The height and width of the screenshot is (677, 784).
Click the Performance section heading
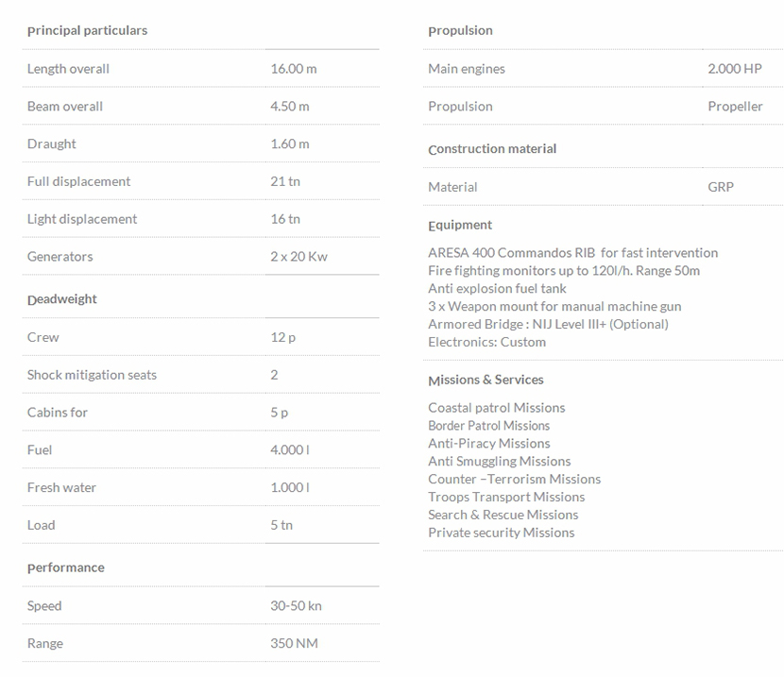[65, 567]
